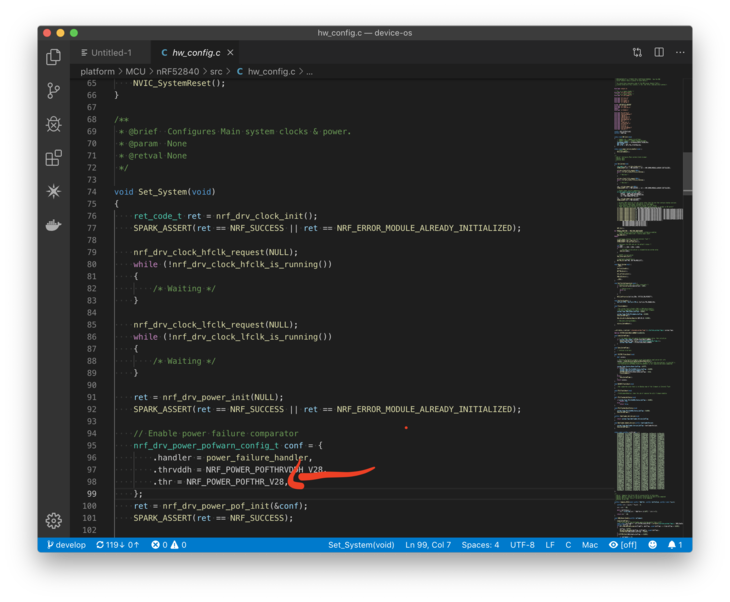This screenshot has height=602, width=730.
Task: Open notifications bell icon
Action: point(675,545)
